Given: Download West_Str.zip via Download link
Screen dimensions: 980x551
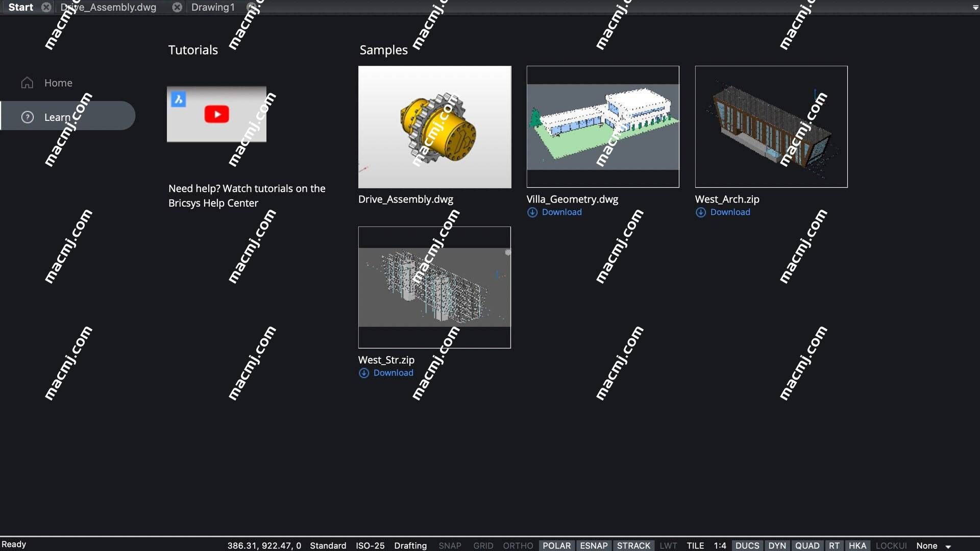Looking at the screenshot, I should tap(393, 372).
